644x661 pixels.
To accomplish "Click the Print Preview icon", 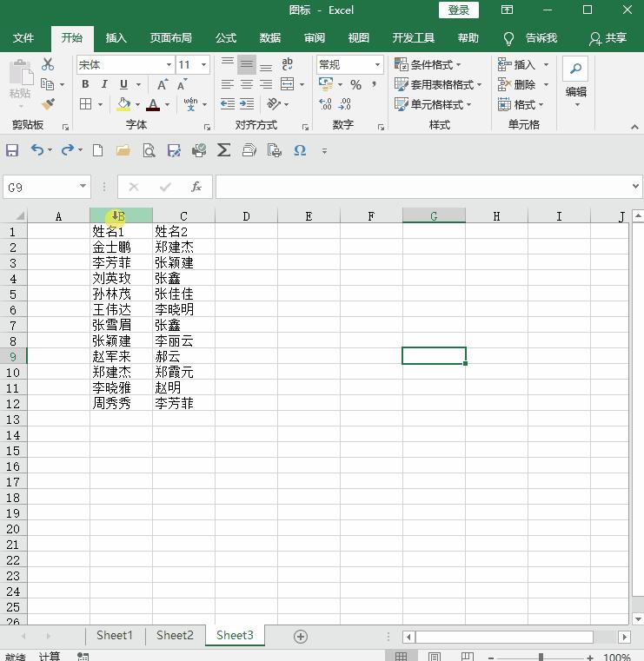I will (x=149, y=150).
